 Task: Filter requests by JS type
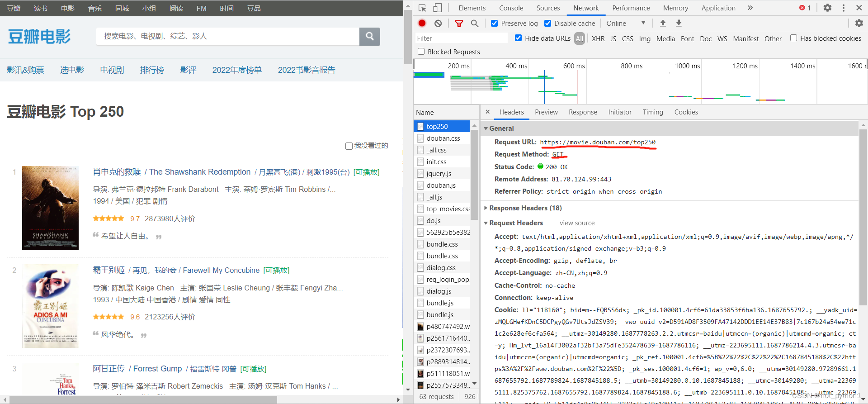click(x=613, y=38)
